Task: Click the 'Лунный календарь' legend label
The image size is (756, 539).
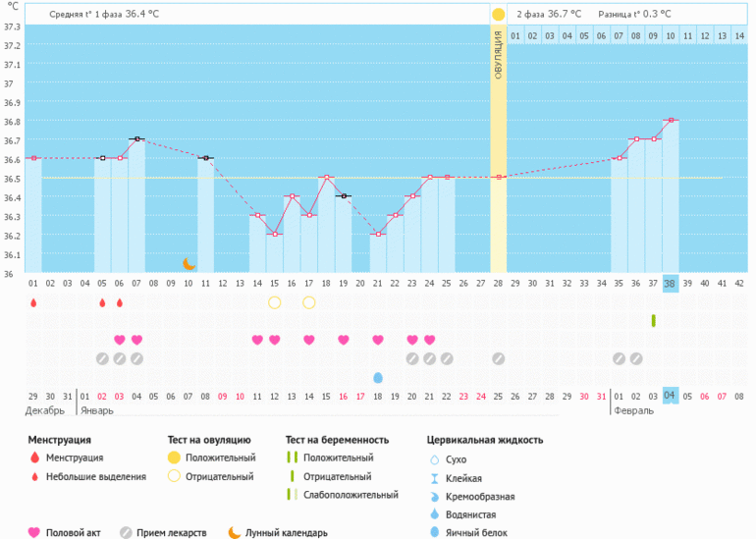Action: [x=287, y=532]
